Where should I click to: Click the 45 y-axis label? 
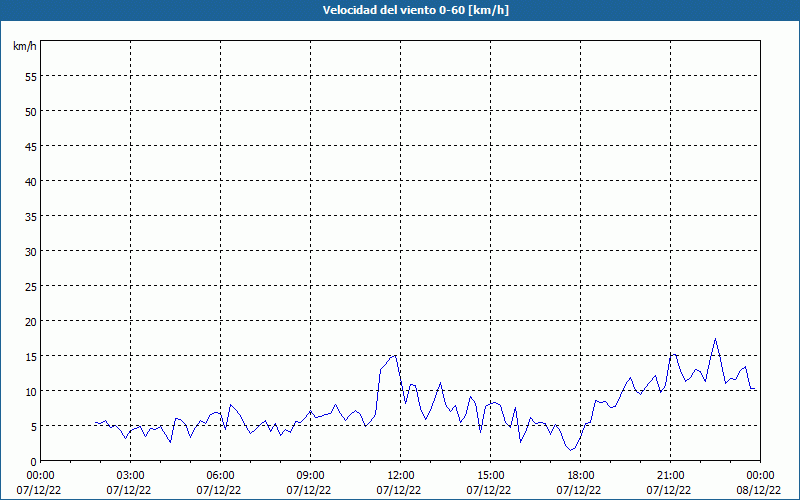(x=31, y=146)
